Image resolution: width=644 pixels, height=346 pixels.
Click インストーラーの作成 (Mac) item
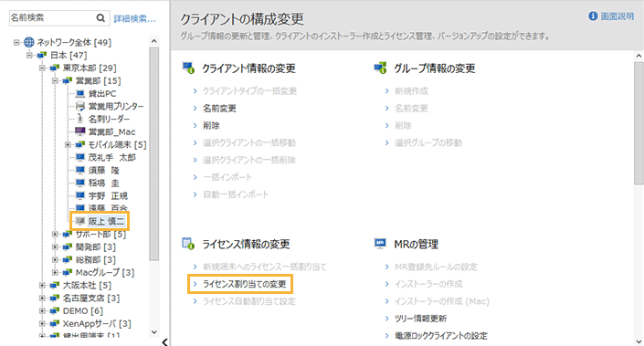tap(442, 301)
